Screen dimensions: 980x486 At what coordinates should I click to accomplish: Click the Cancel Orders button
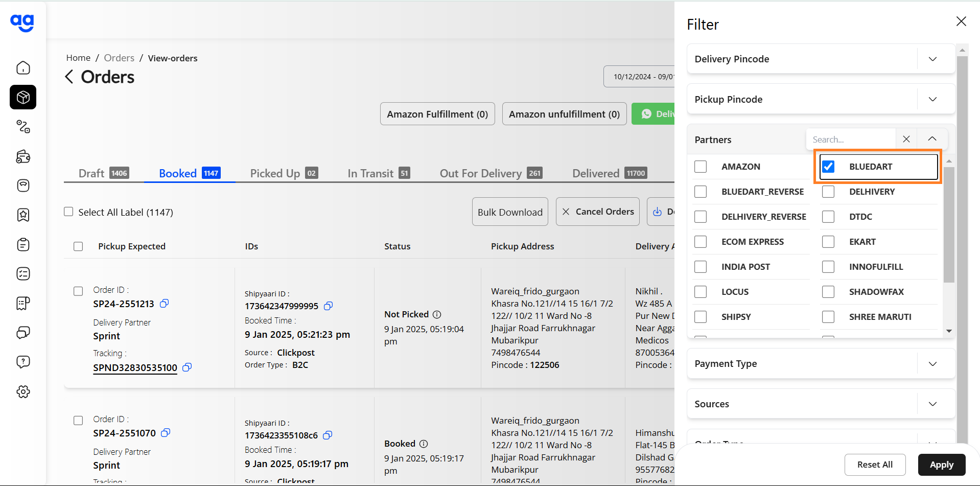click(598, 212)
